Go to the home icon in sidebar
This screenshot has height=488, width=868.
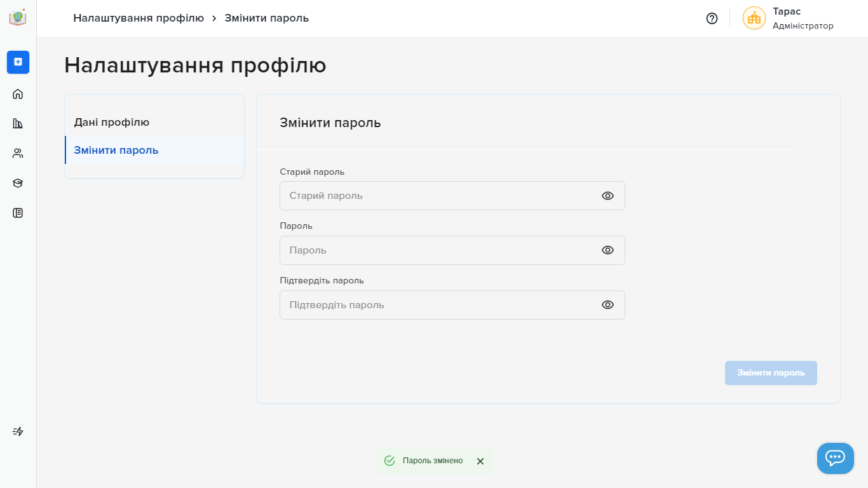[18, 94]
